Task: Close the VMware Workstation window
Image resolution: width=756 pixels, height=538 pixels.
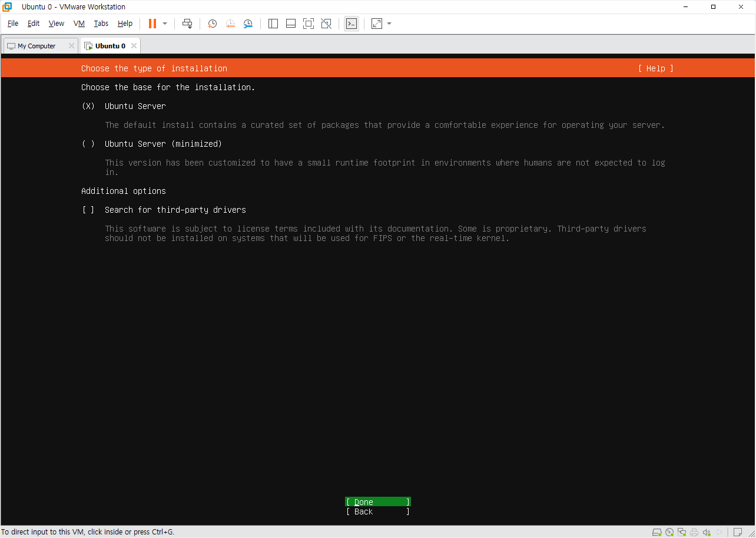Action: pos(741,7)
